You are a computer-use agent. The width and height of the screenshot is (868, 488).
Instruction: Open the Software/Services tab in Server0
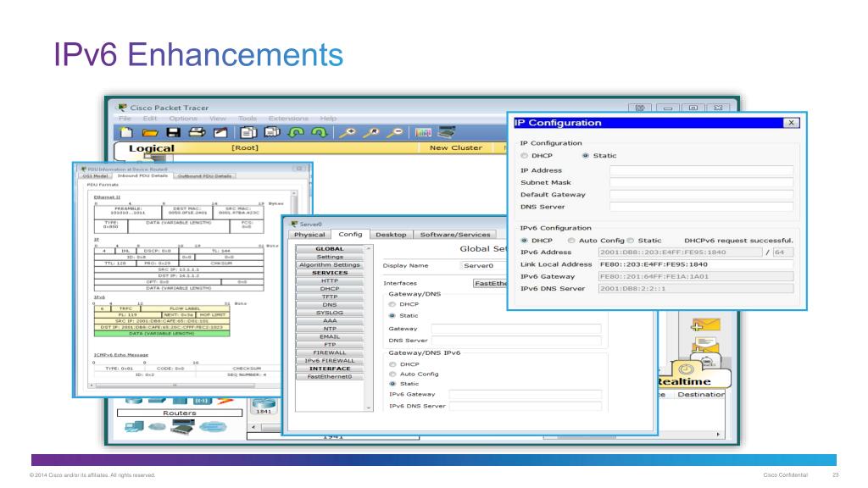pyautogui.click(x=455, y=235)
